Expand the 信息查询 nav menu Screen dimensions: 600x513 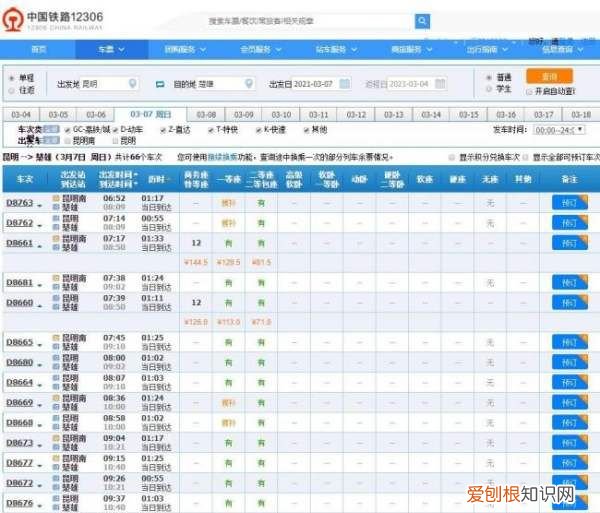point(562,49)
